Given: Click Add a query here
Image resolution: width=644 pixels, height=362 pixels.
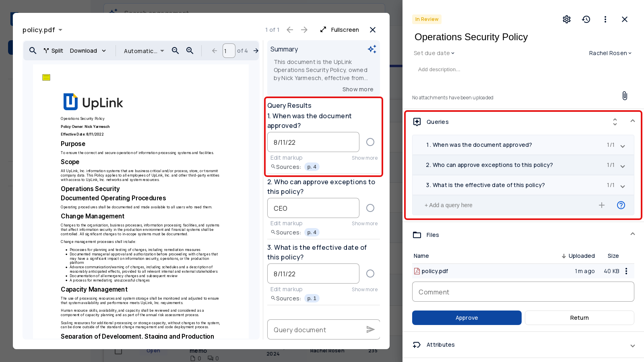Looking at the screenshot, I should point(448,205).
